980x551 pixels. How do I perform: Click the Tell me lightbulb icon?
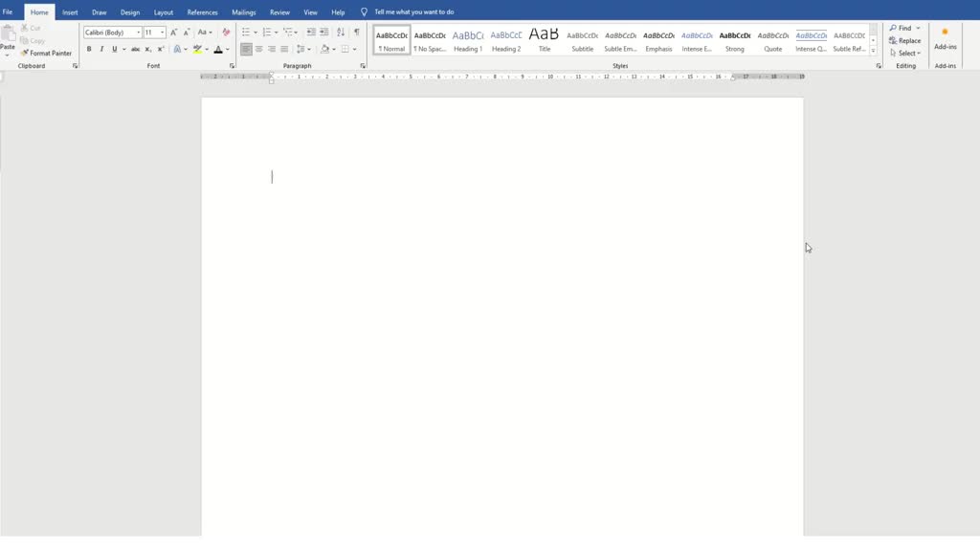[x=364, y=11]
